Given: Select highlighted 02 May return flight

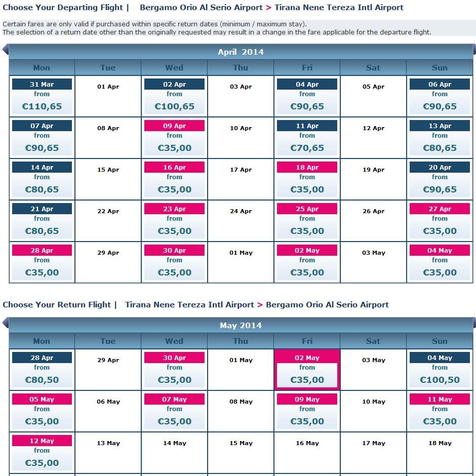Looking at the screenshot, I should coord(307,370).
